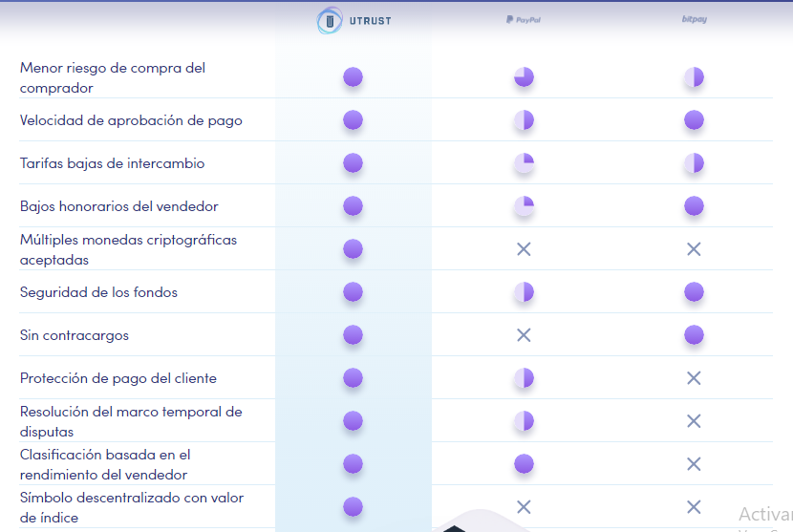Viewport: 793px width, 532px height.
Task: Click bitpay full dot for Bajos honorarios del vendedor
Action: [694, 205]
